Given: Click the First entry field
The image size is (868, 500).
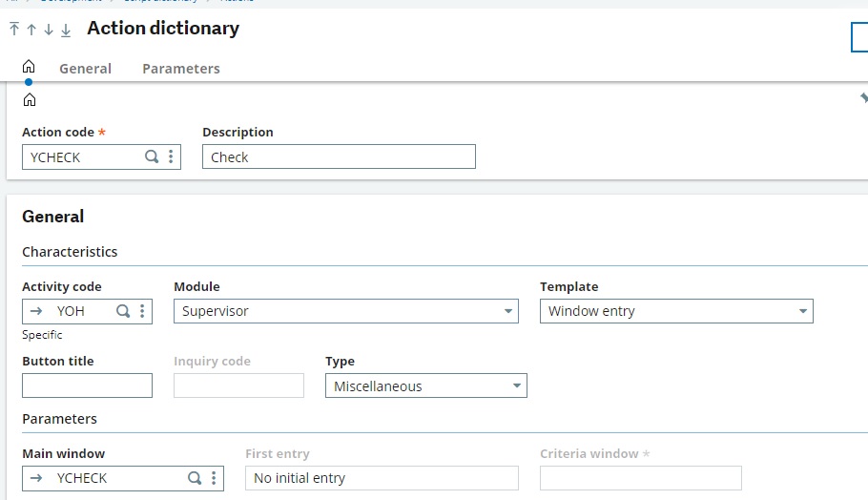Looking at the screenshot, I should click(382, 478).
